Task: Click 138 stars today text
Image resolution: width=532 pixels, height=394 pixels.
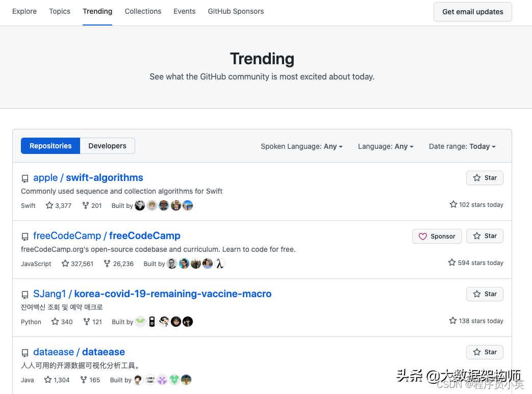Action: pos(476,321)
